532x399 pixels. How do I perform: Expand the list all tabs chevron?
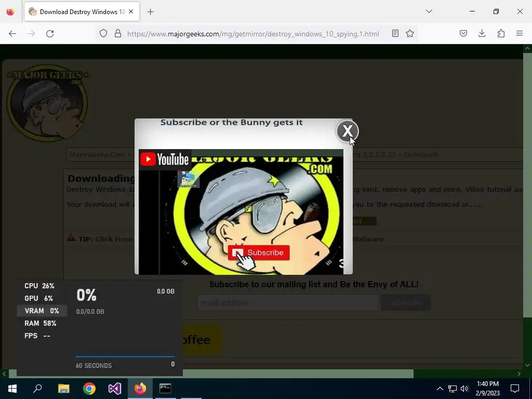[x=429, y=11]
